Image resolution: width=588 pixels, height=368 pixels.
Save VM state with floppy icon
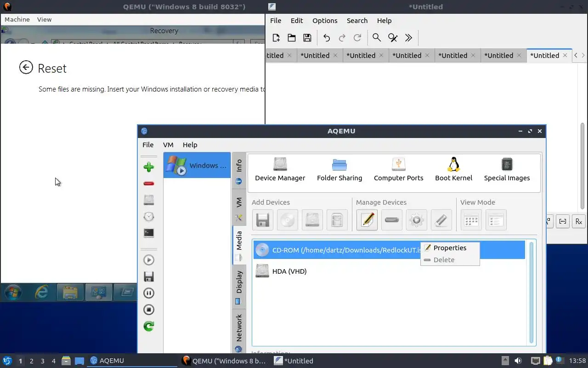click(148, 276)
